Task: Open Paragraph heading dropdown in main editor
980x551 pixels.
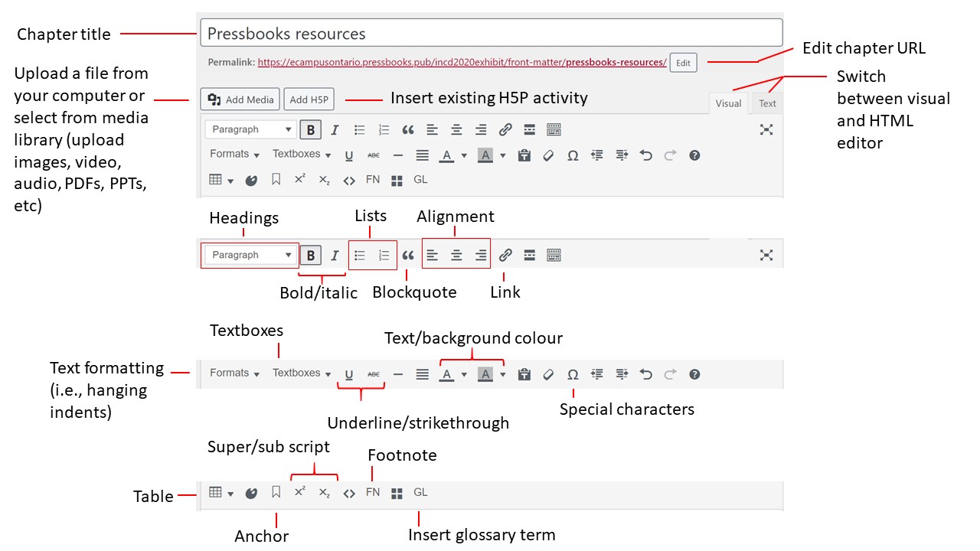Action: (x=250, y=129)
